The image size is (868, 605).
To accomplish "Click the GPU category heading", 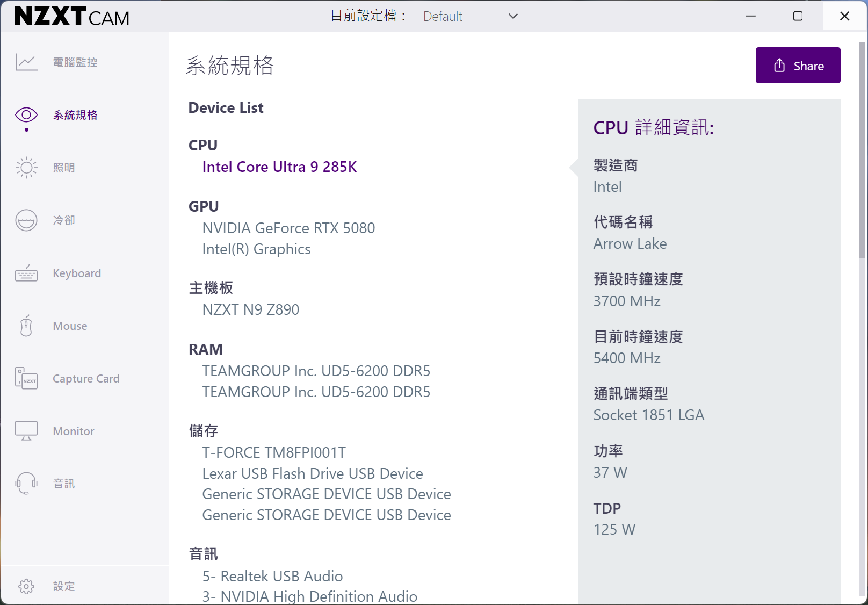I will pyautogui.click(x=204, y=206).
